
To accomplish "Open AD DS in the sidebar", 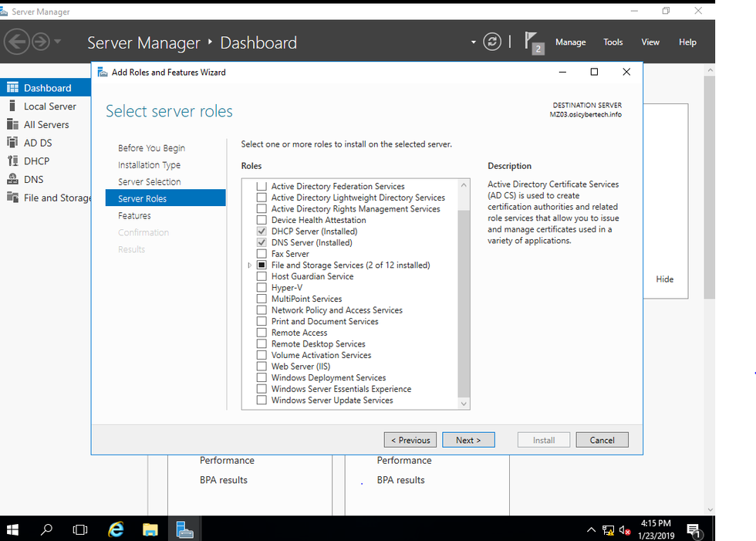I will pos(46,143).
